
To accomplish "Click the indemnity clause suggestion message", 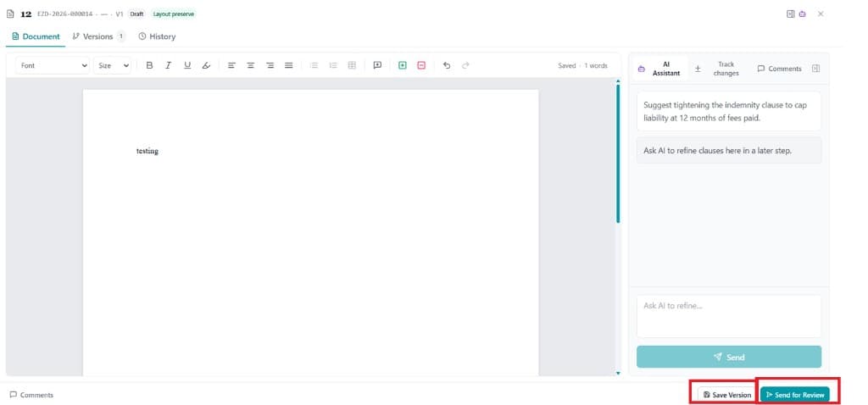I will pos(729,111).
